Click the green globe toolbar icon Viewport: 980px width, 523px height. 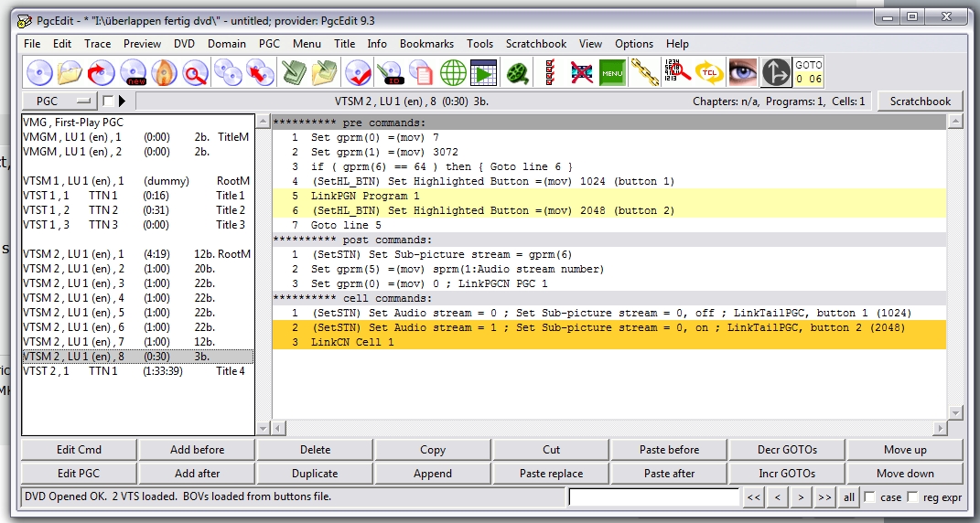452,71
